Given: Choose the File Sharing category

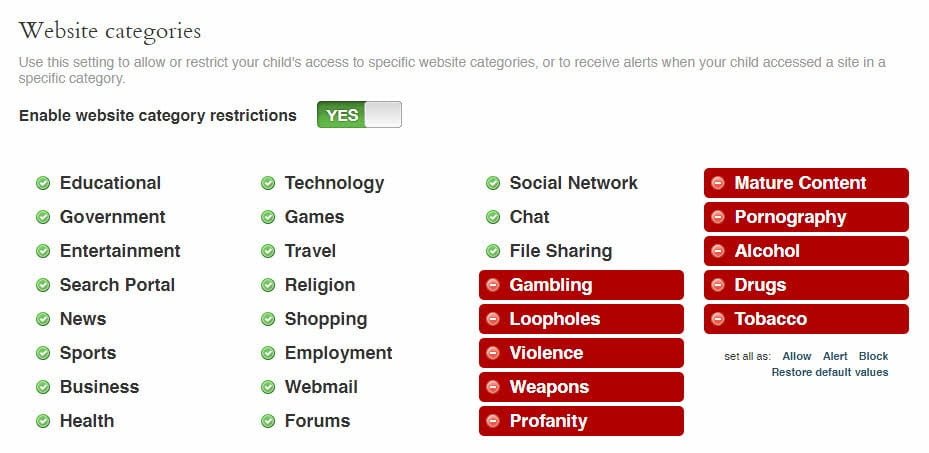Looking at the screenshot, I should [560, 251].
